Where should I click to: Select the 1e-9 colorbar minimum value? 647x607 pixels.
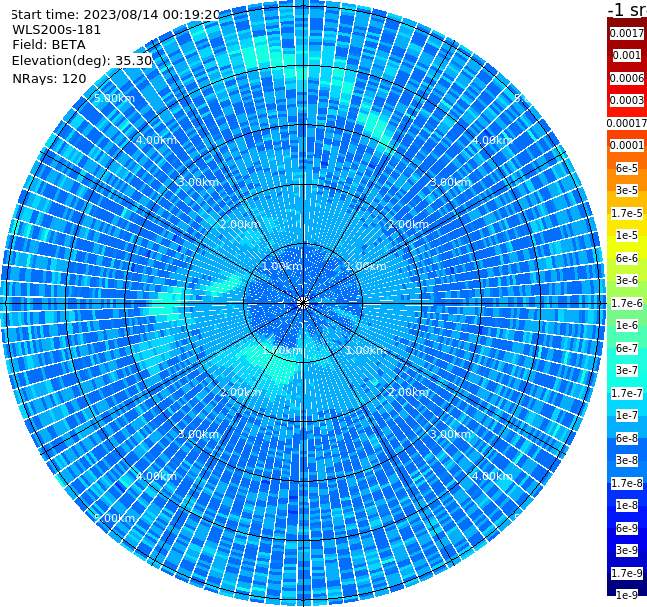pos(627,595)
